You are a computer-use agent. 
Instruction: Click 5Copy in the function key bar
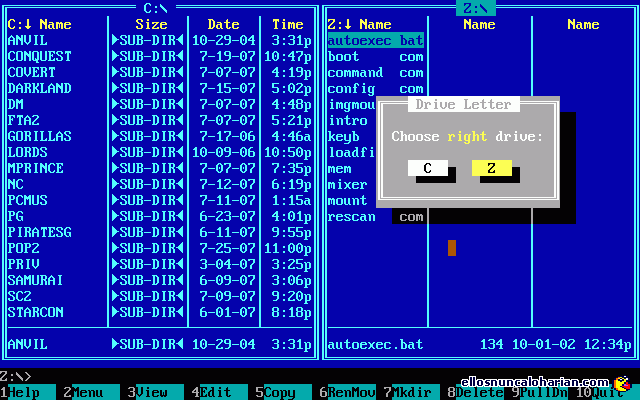point(278,393)
